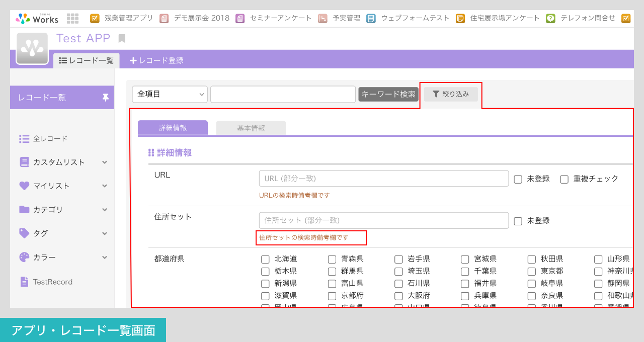Open 住宅展示場アンケート app icon
The height and width of the screenshot is (342, 644).
[x=460, y=19]
